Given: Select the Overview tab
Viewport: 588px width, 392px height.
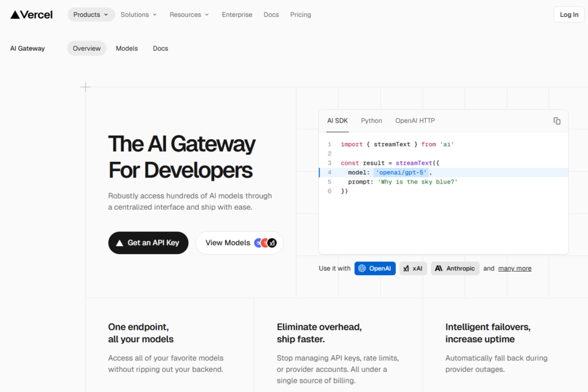Looking at the screenshot, I should coord(87,48).
